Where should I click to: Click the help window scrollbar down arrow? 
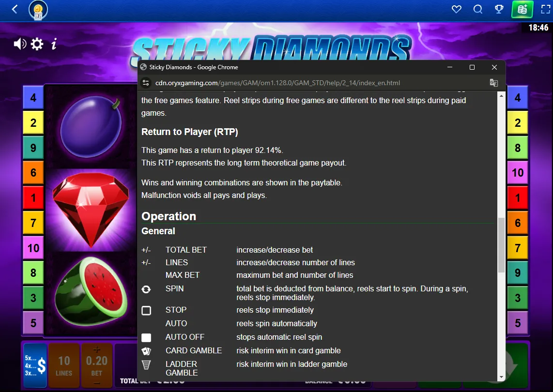(501, 377)
